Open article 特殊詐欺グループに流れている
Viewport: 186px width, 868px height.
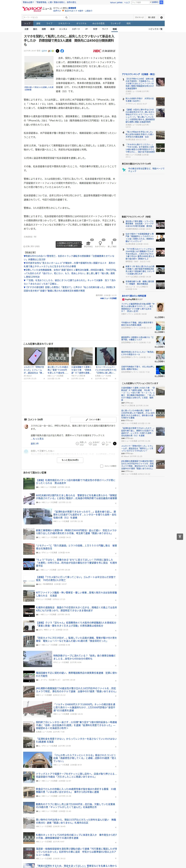[x=84, y=657]
